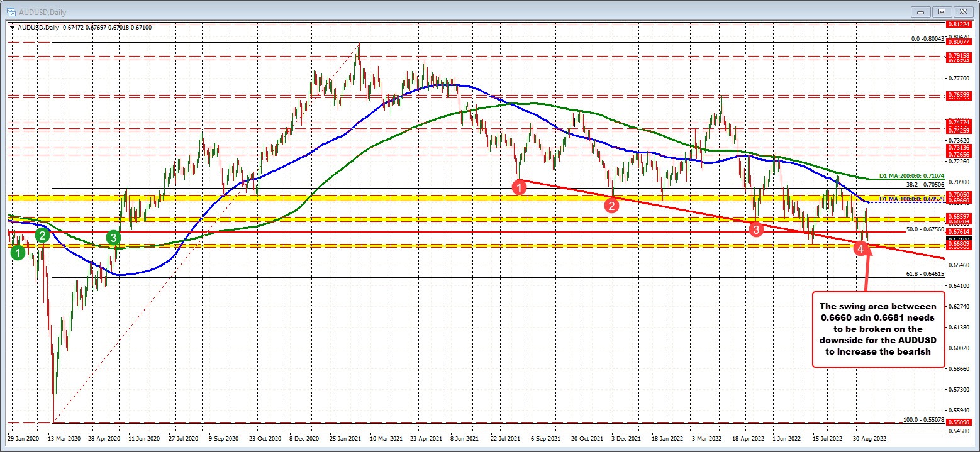
Task: Select the red circle marker numbered 1
Action: 519,187
